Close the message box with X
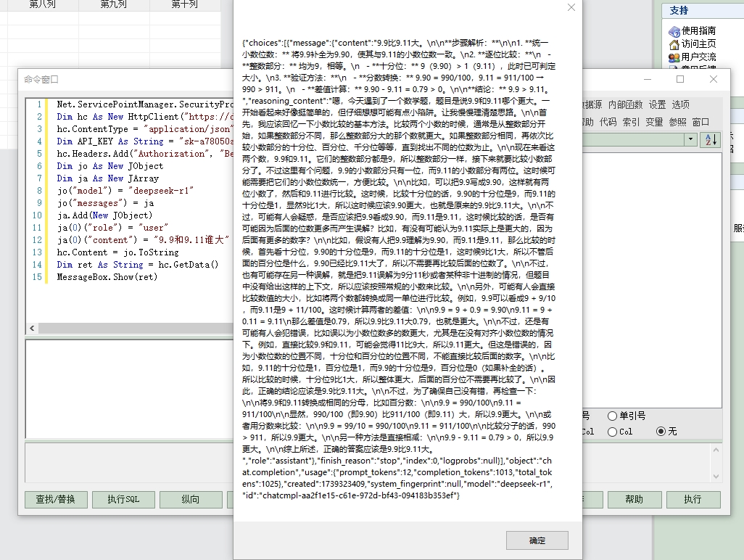 point(571,8)
